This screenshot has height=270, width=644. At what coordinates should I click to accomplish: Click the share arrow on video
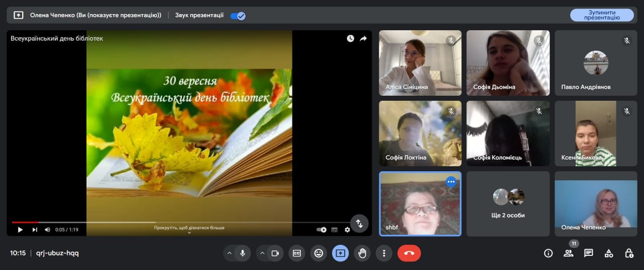pos(363,38)
